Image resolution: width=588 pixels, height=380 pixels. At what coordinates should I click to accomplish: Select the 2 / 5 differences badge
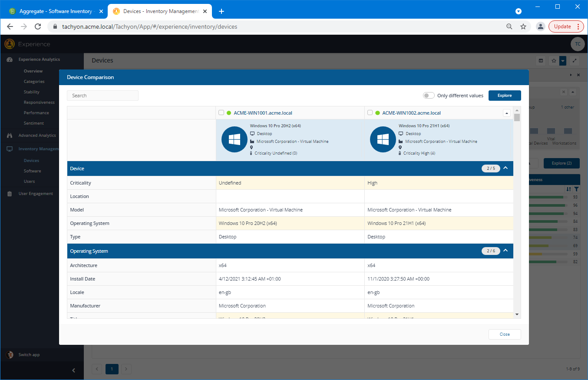click(x=491, y=169)
